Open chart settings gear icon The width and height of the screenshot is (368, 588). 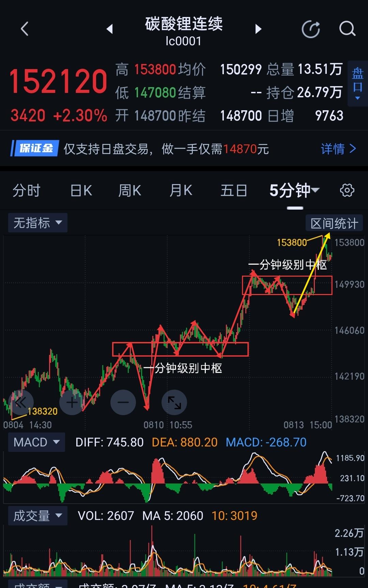(347, 190)
